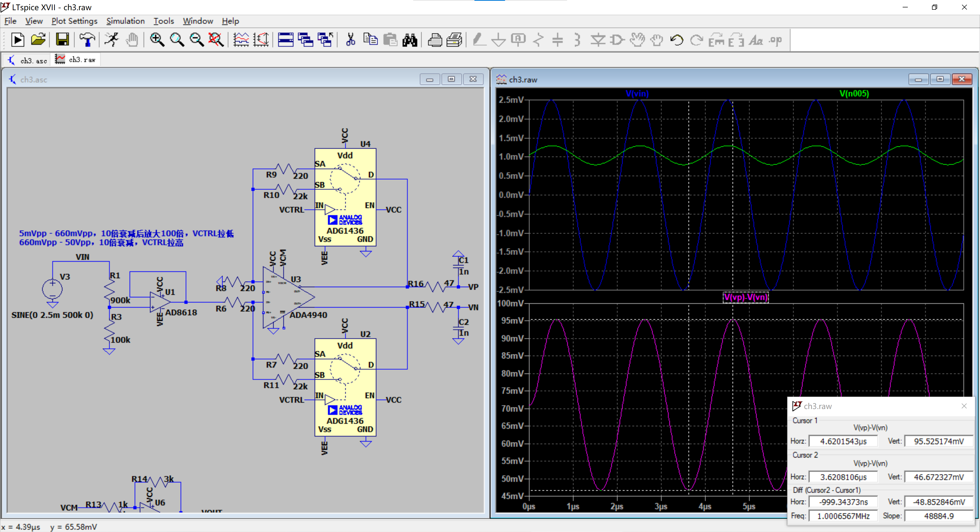The image size is (980, 532).
Task: Click the Copy icon in toolbar
Action: (370, 40)
